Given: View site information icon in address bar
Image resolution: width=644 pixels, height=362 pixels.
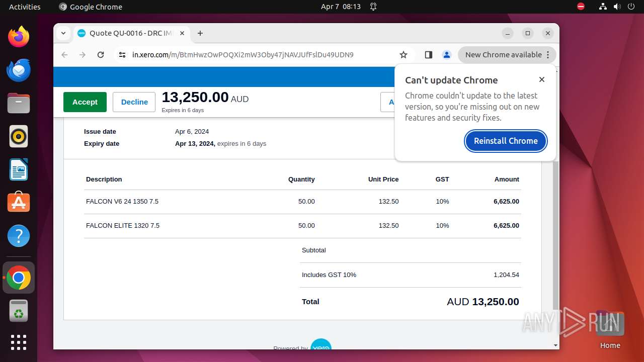Looking at the screenshot, I should click(122, 55).
